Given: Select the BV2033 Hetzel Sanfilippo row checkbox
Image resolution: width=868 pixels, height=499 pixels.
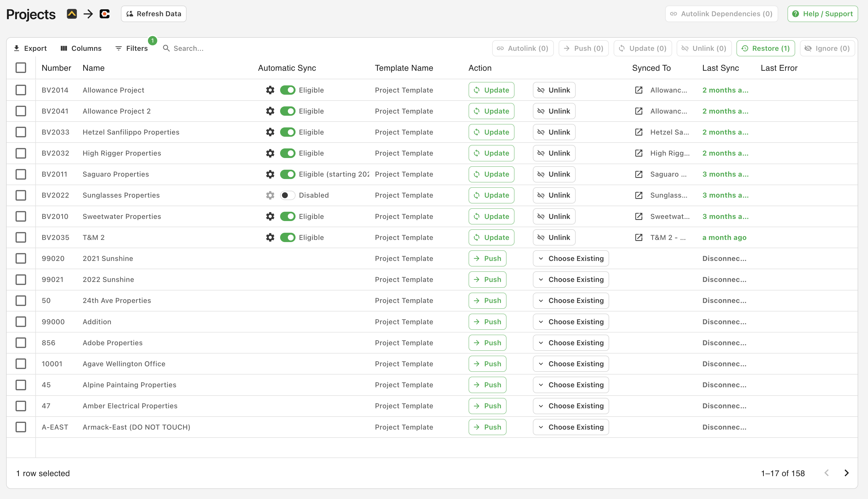Looking at the screenshot, I should click(x=21, y=132).
